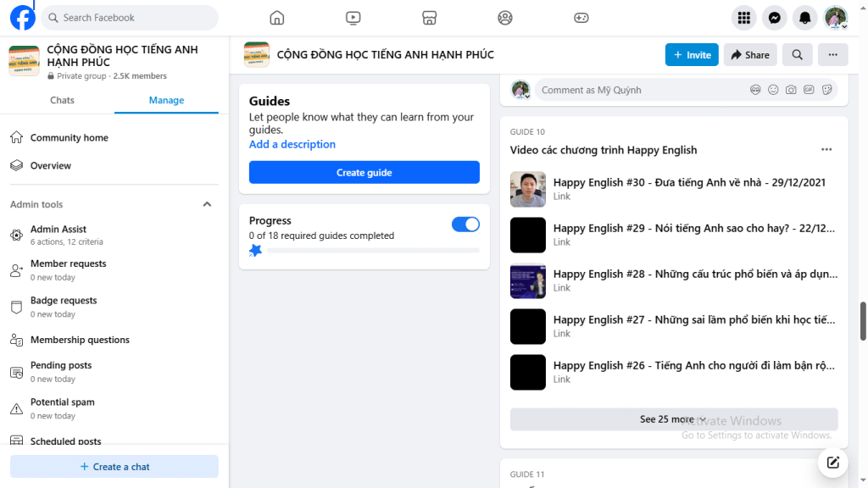Enable the Progress guides toggle
The width and height of the screenshot is (868, 488).
(465, 224)
